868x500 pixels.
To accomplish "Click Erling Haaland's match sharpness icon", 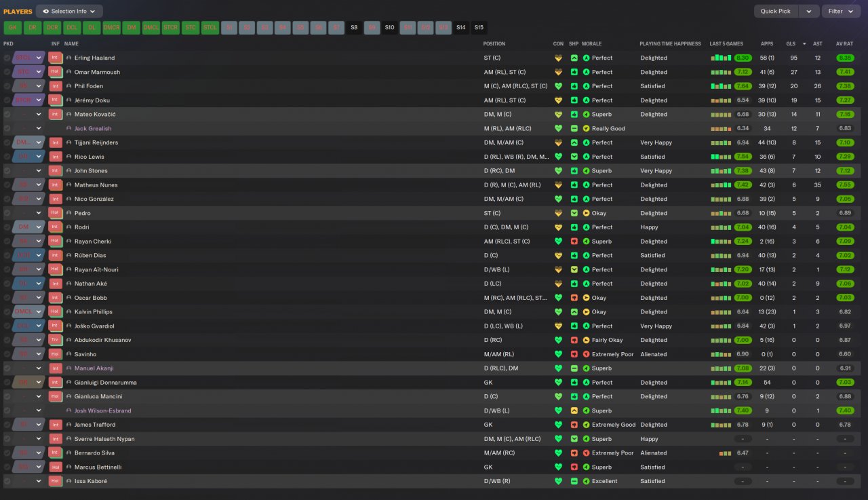I will point(574,58).
